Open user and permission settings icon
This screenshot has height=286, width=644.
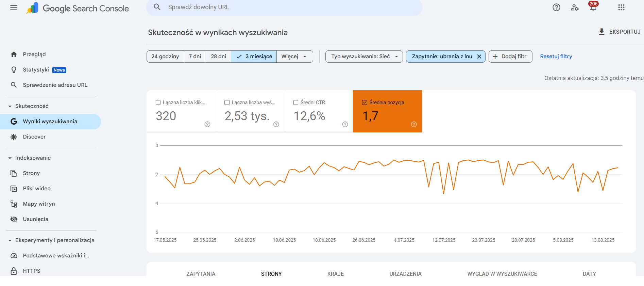(x=575, y=7)
